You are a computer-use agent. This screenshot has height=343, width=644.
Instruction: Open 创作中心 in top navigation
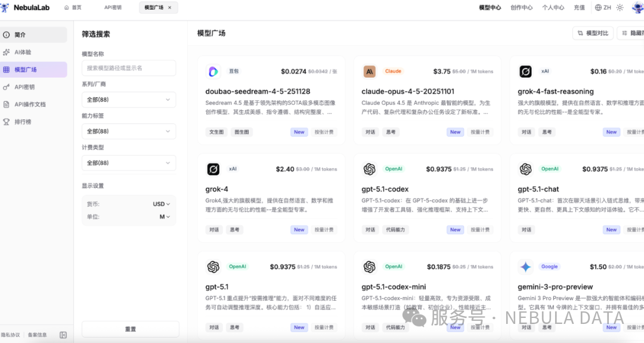(522, 7)
